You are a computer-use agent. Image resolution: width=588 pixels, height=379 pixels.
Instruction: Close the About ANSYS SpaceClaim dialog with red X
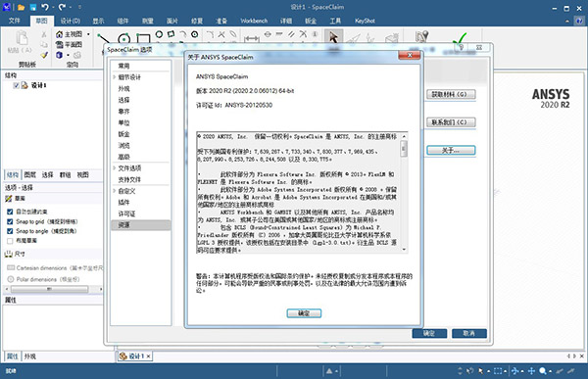tap(409, 55)
